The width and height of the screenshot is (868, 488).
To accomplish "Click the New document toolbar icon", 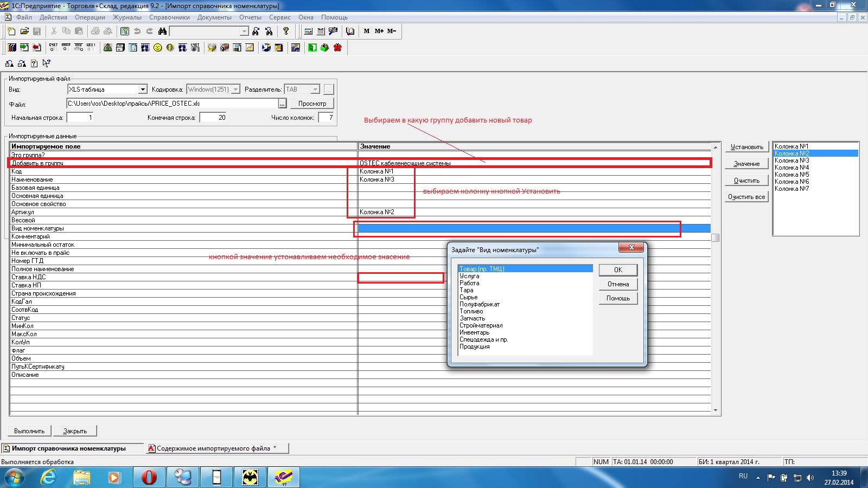I will (x=11, y=31).
